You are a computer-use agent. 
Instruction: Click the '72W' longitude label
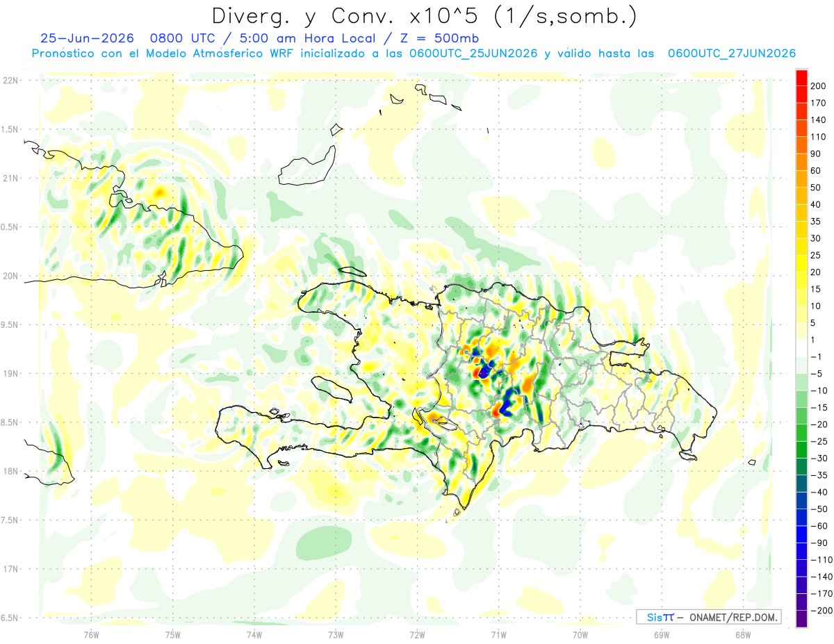(x=417, y=635)
